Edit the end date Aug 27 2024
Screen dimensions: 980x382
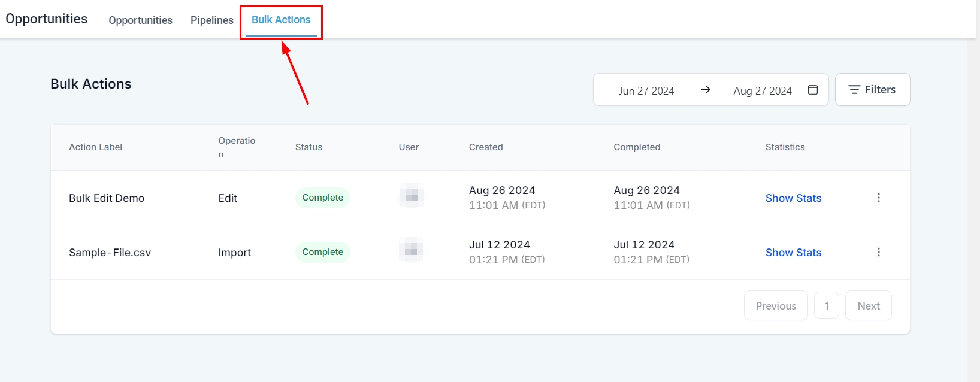(x=762, y=91)
